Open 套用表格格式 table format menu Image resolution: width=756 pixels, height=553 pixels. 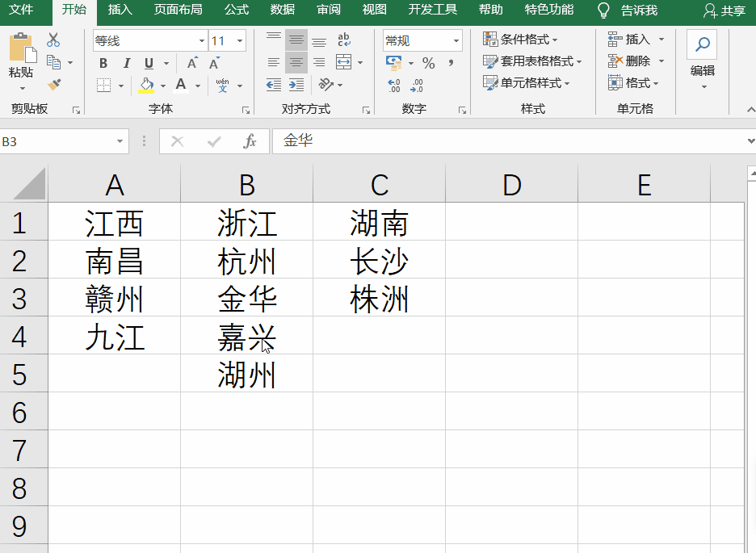pos(532,61)
